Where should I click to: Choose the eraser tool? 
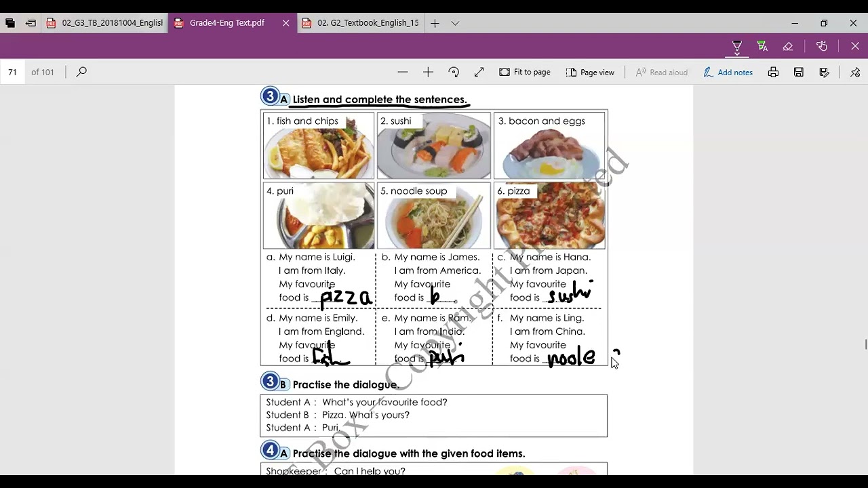click(x=788, y=47)
